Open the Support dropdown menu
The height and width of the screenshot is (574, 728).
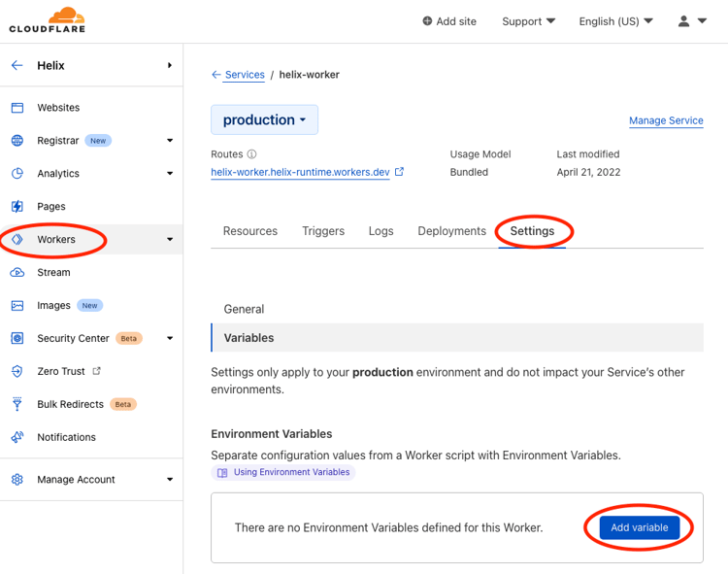528,21
